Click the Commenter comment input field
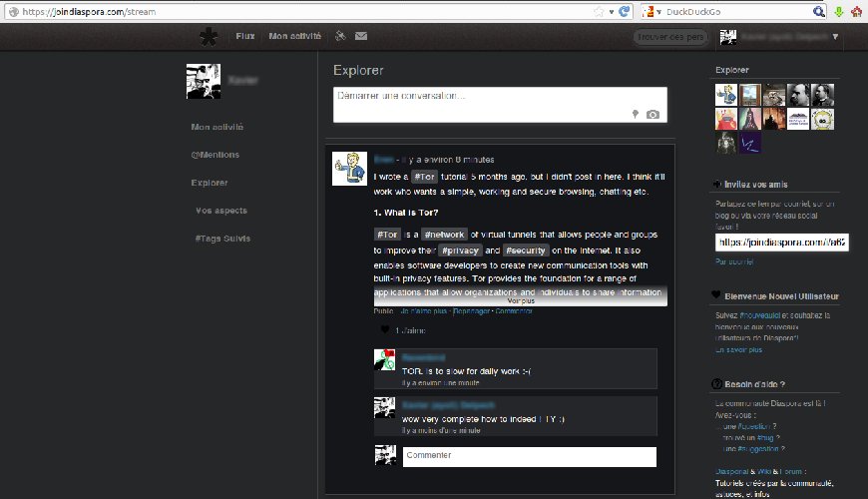Screen dimensions: 868x499 (529, 457)
